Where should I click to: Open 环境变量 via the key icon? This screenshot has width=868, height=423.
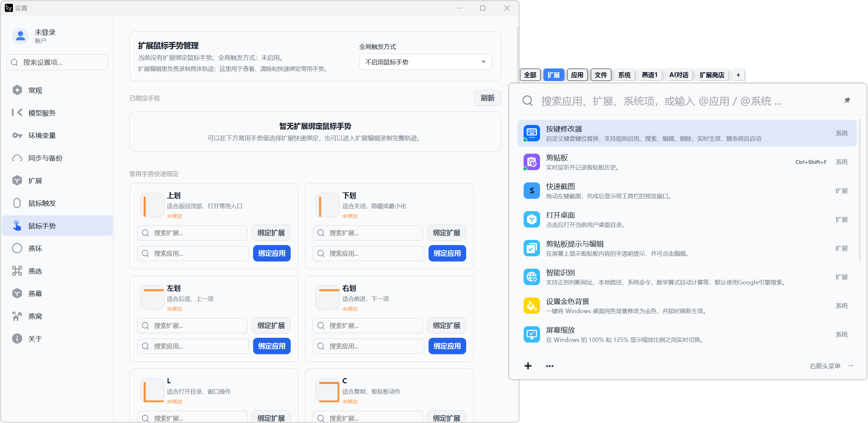17,136
